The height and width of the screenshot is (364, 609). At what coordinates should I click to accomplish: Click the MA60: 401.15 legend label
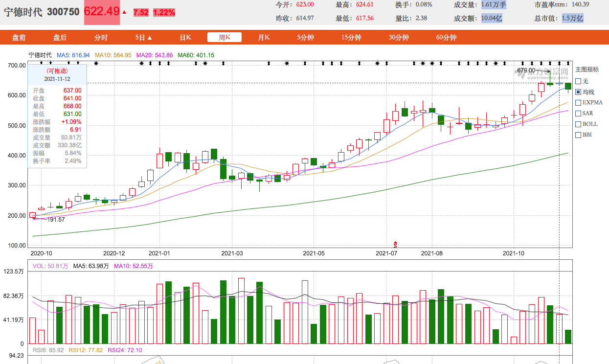point(196,55)
